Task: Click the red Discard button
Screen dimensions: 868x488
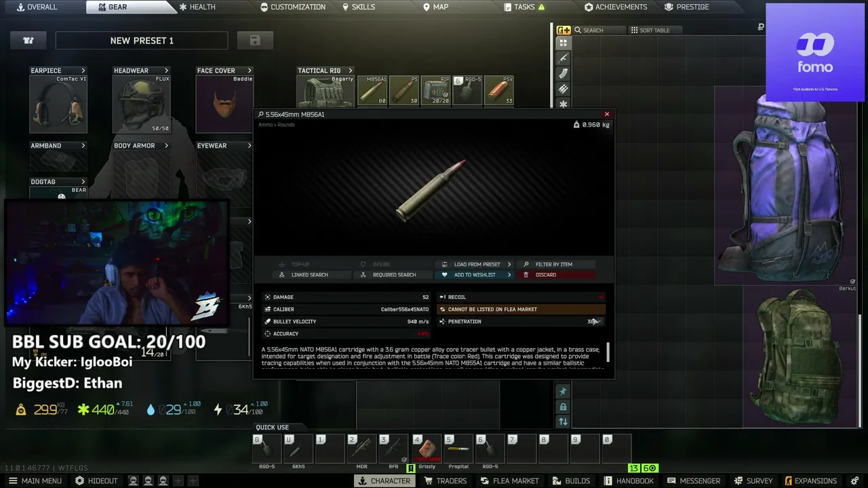Action: point(557,274)
